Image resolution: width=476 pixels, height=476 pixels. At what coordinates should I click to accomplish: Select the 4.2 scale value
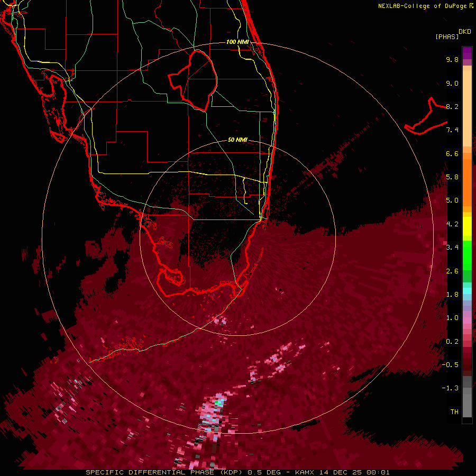click(452, 224)
